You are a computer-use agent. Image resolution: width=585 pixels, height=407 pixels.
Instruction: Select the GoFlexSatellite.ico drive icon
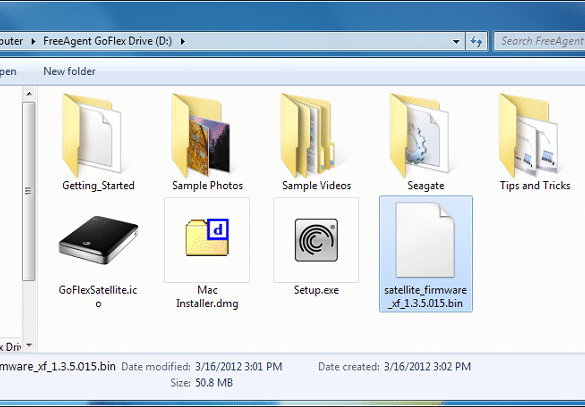click(98, 240)
